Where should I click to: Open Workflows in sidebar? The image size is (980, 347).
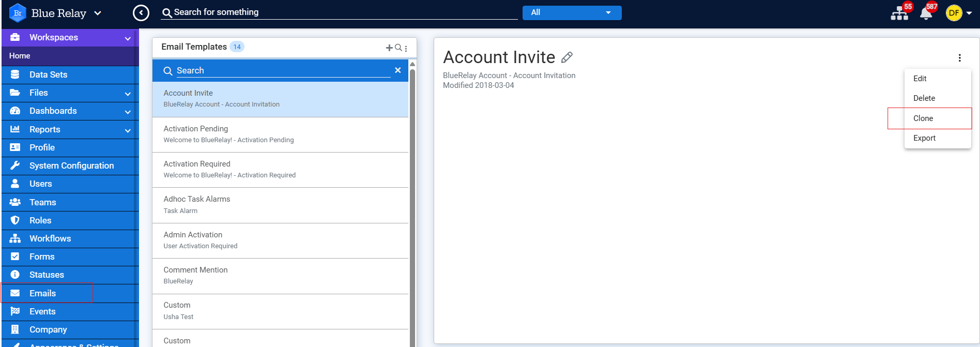click(x=50, y=238)
